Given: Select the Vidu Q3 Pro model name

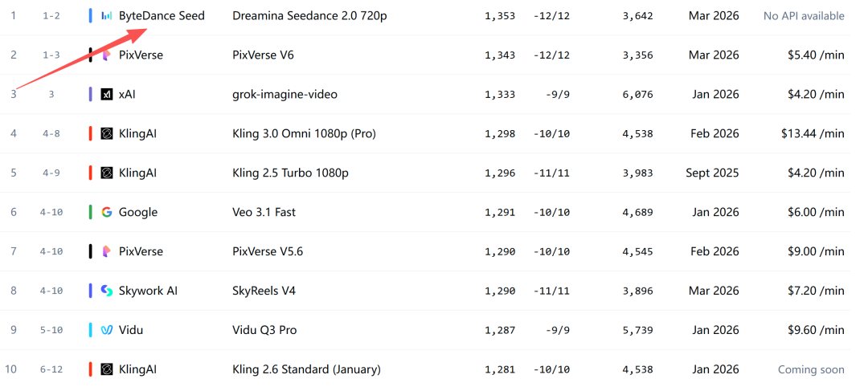Looking at the screenshot, I should (264, 330).
